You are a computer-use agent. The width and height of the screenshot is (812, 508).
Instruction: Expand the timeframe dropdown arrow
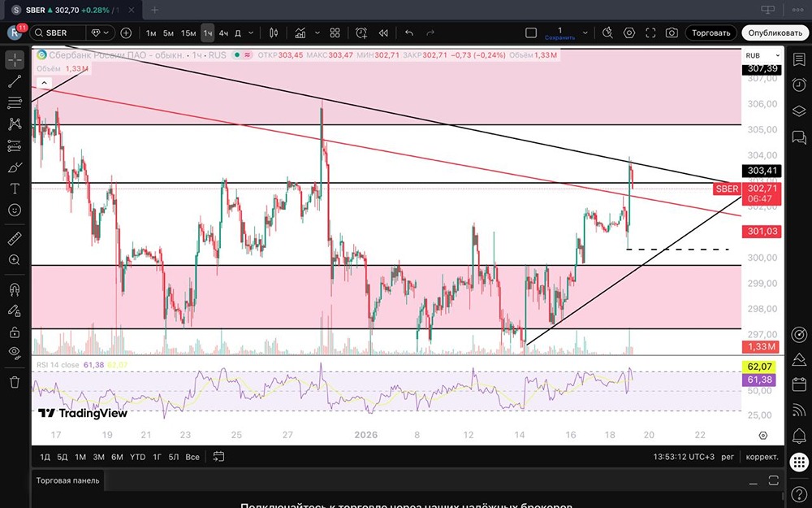point(251,33)
